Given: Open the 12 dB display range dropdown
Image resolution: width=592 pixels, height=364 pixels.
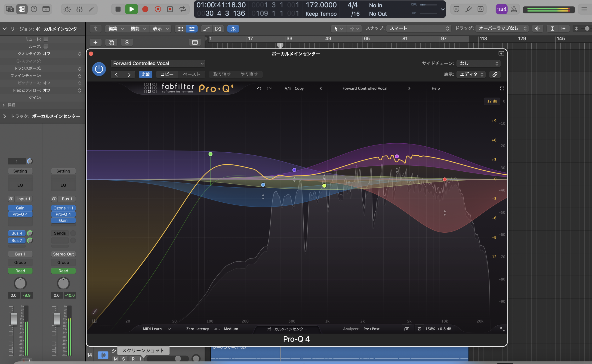Looking at the screenshot, I should 492,101.
